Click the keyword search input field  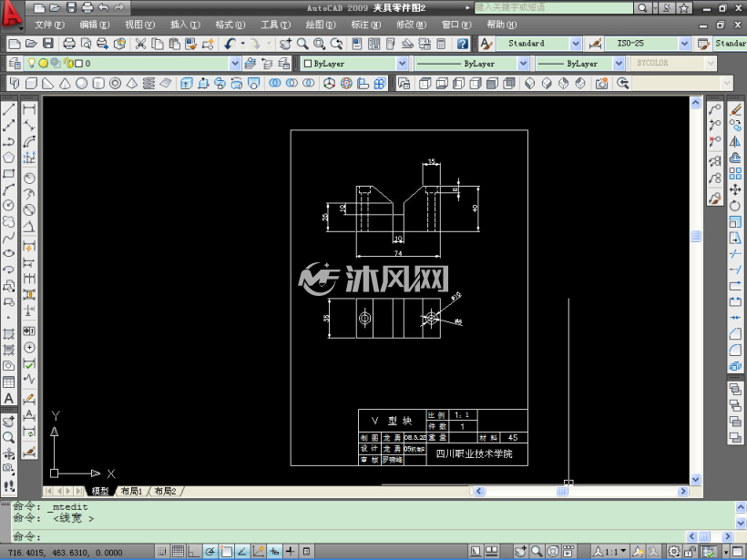tap(554, 7)
